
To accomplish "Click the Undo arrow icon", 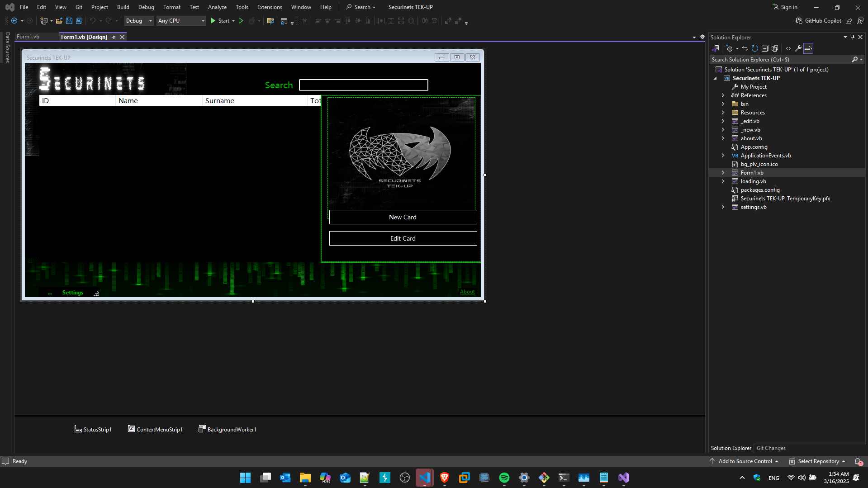I will [x=92, y=21].
